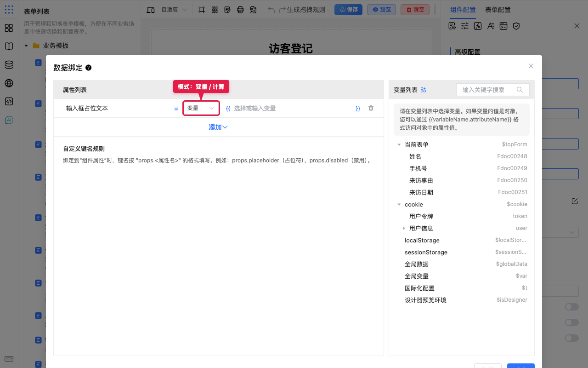Close the 数据绑定 dialog
588x368 pixels.
pos(531,66)
